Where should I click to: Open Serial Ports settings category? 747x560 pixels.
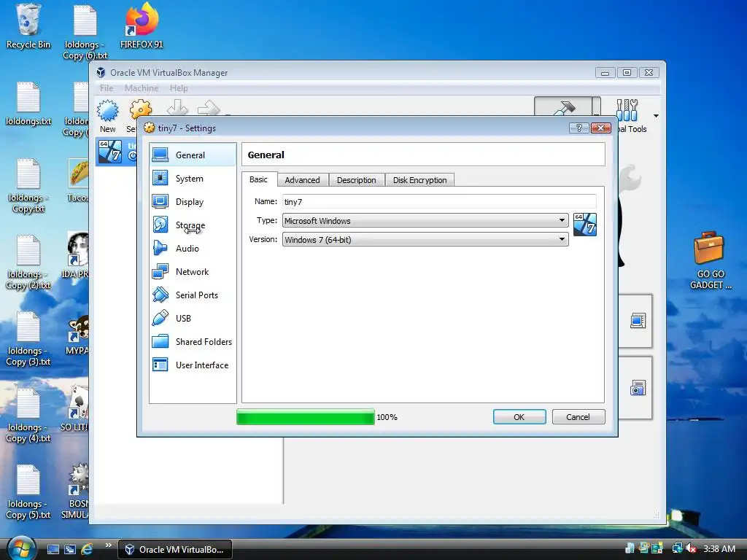(x=193, y=295)
